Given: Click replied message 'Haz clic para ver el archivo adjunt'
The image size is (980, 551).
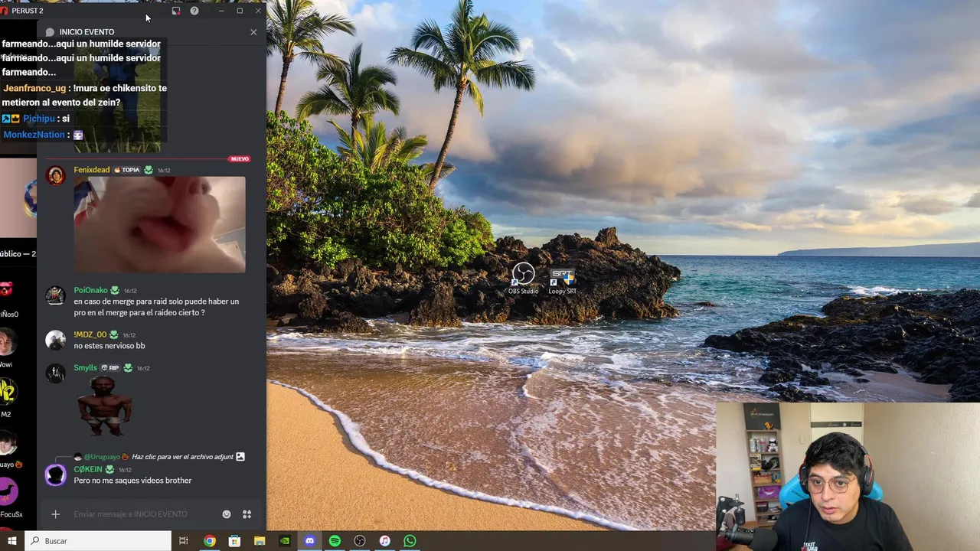Looking at the screenshot, I should click(182, 457).
